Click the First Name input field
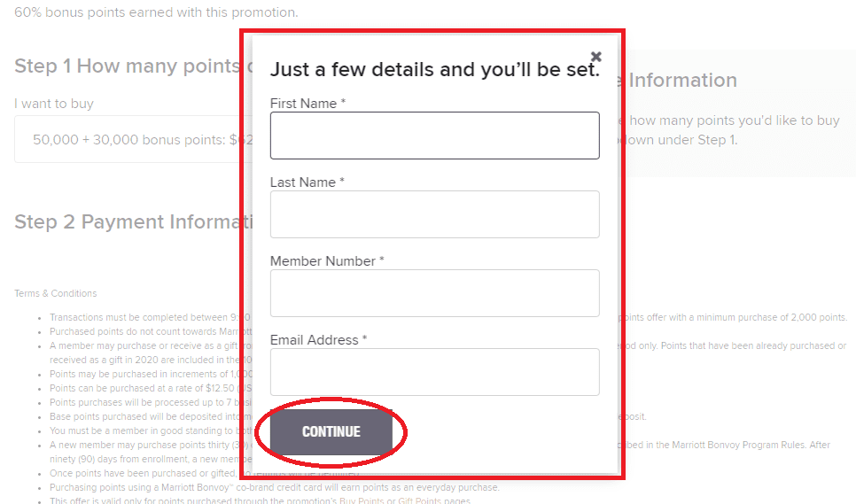The height and width of the screenshot is (504, 856). tap(434, 136)
